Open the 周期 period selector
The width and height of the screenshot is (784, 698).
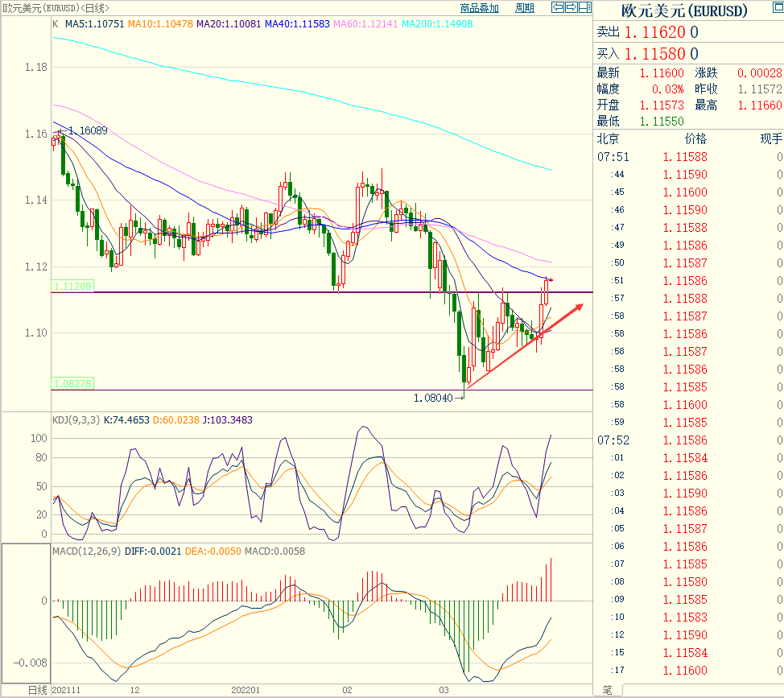(x=524, y=8)
